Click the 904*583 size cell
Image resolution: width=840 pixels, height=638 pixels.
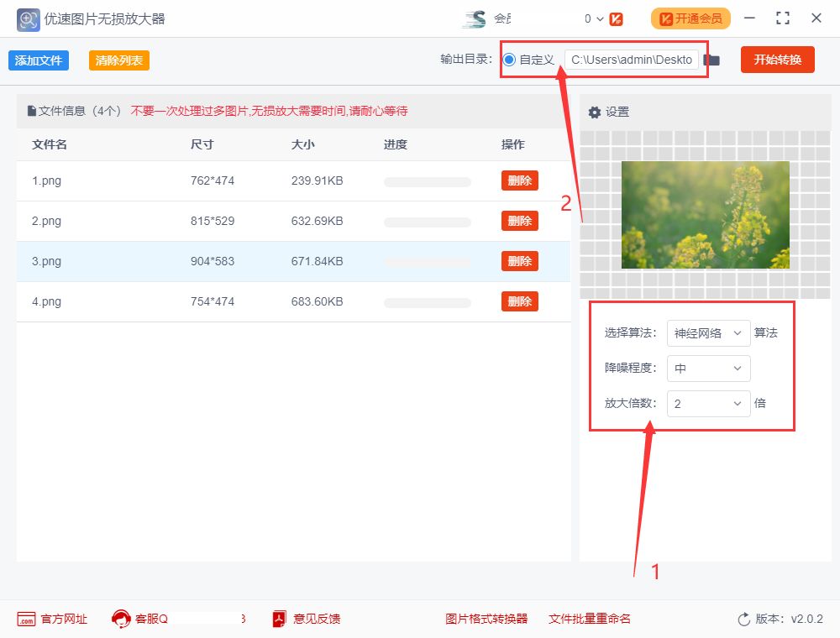(x=213, y=262)
